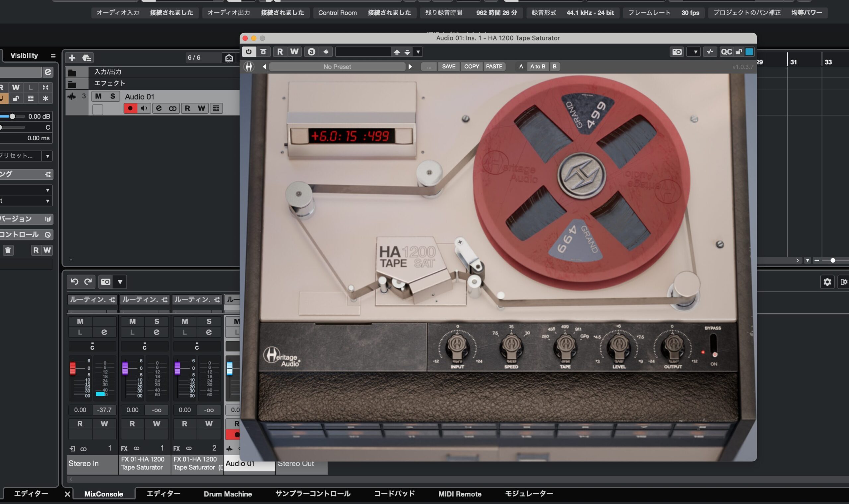Viewport: 849px width, 504px height.
Task: Click the blue color swatch in plugin header
Action: point(750,52)
